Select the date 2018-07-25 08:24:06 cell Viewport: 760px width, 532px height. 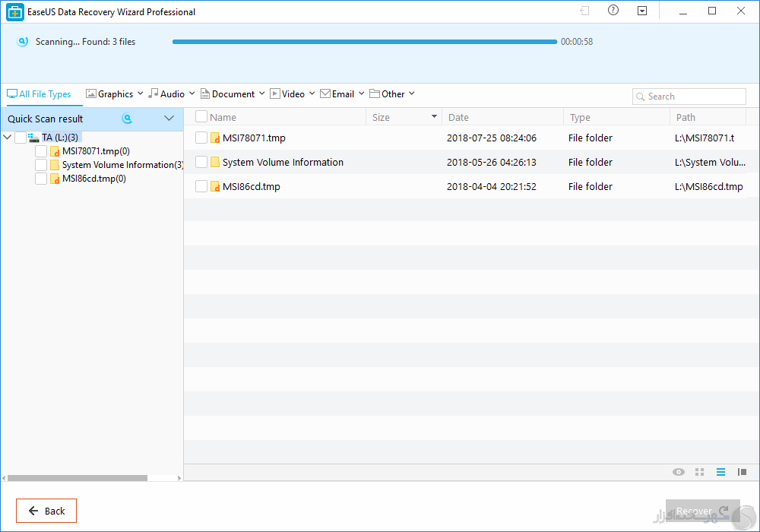click(492, 138)
